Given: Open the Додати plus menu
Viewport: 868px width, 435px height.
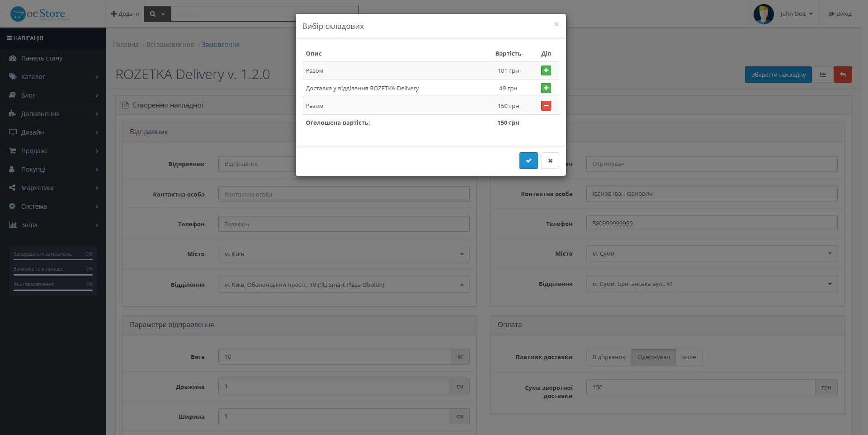Looking at the screenshot, I should (x=125, y=14).
